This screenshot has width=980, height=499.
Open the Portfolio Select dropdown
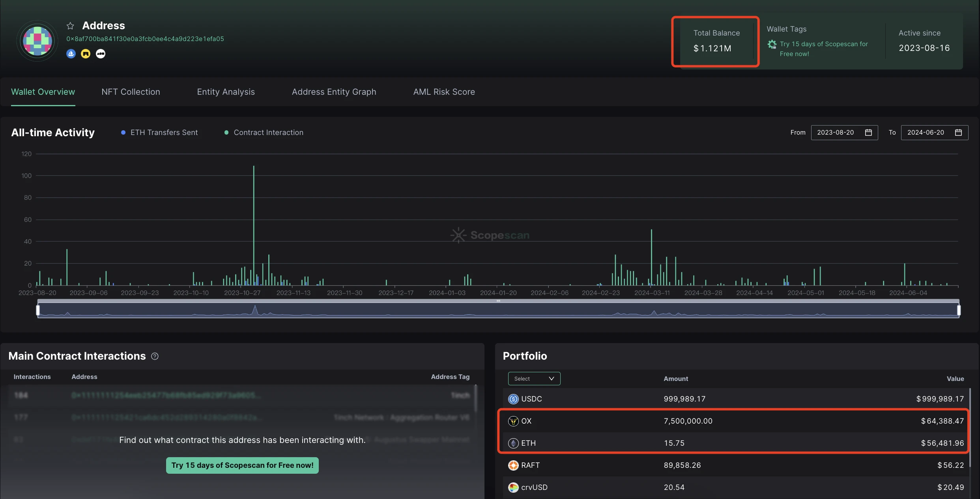(x=533, y=378)
